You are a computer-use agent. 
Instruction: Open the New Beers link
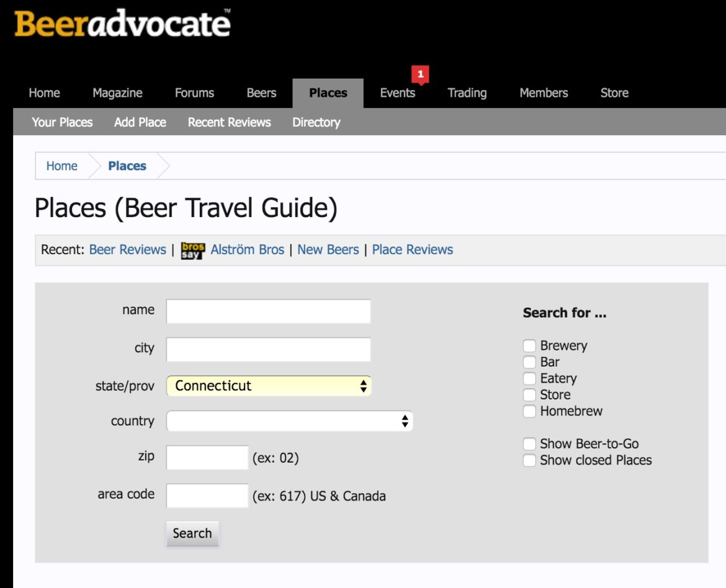coord(328,249)
